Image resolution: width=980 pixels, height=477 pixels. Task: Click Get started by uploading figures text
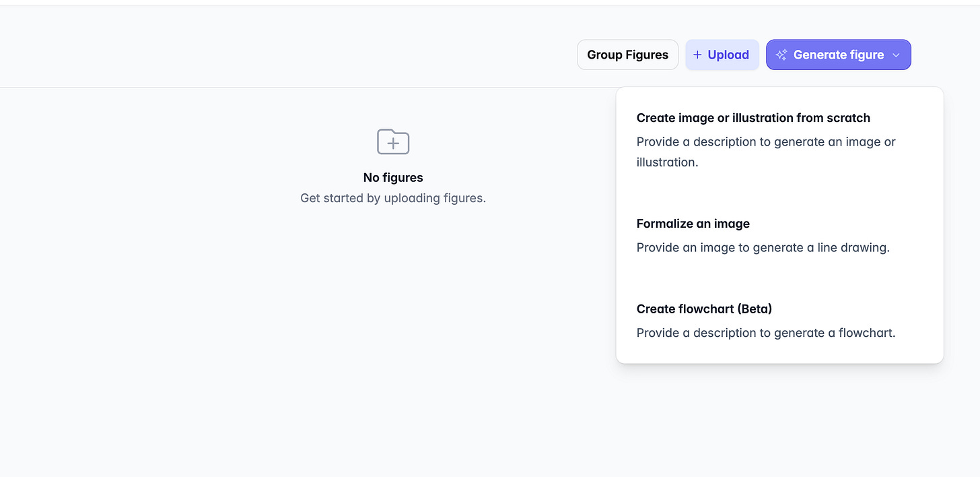pyautogui.click(x=393, y=198)
